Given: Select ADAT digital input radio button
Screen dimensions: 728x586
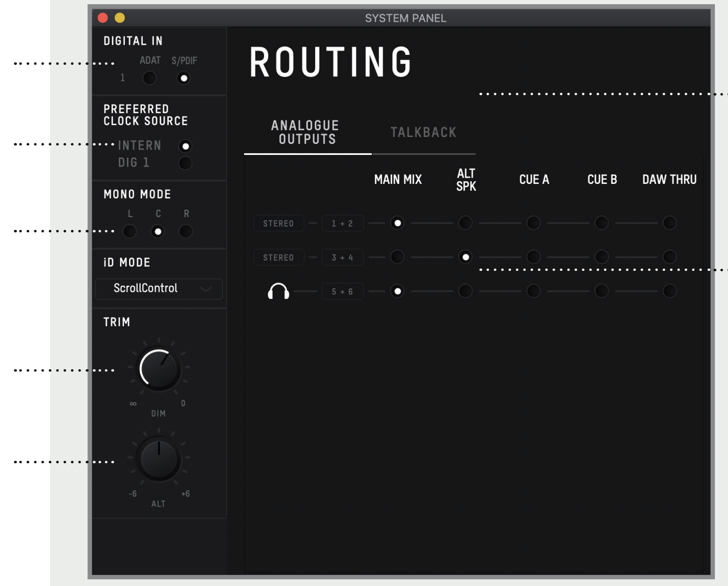Looking at the screenshot, I should (150, 78).
